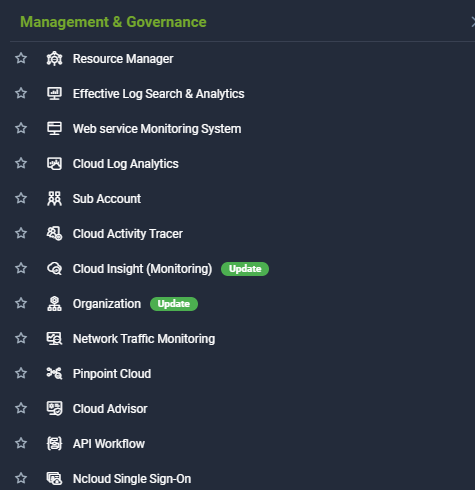Click the Cloud Insight (Monitoring) icon
Image resolution: width=475 pixels, height=490 pixels.
pyautogui.click(x=54, y=269)
